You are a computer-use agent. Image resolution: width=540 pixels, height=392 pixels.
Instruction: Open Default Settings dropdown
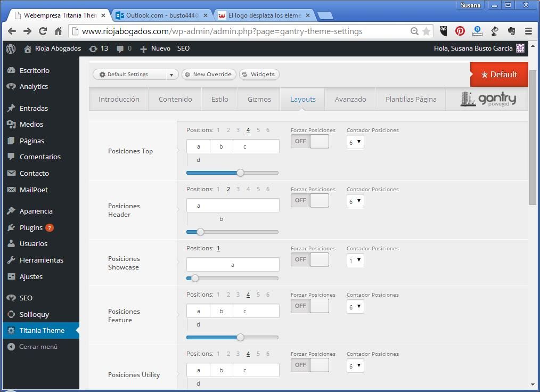(x=135, y=75)
